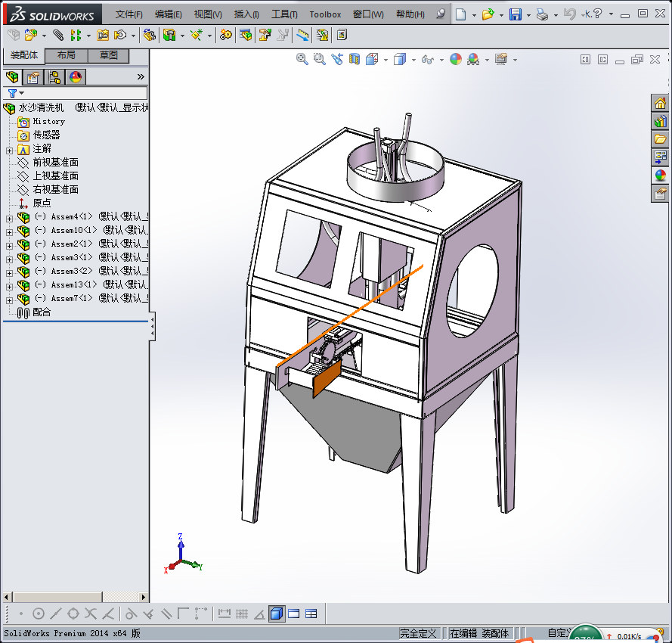672x643 pixels.
Task: Toggle single viewport layout button
Action: (293, 613)
